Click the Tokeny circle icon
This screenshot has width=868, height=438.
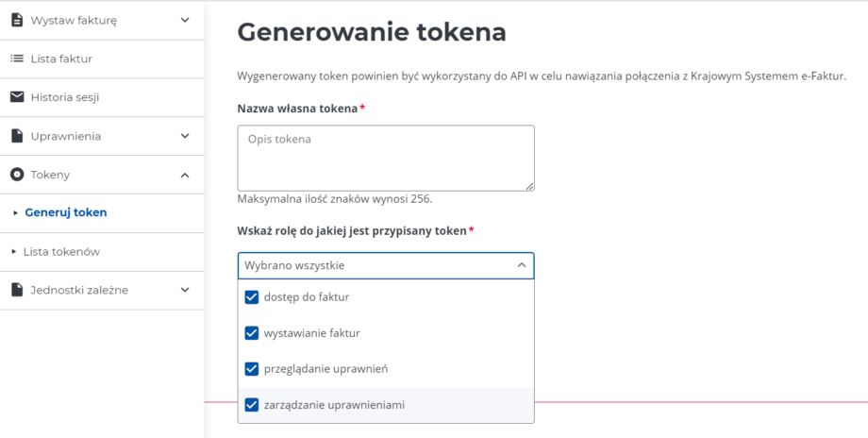click(17, 175)
